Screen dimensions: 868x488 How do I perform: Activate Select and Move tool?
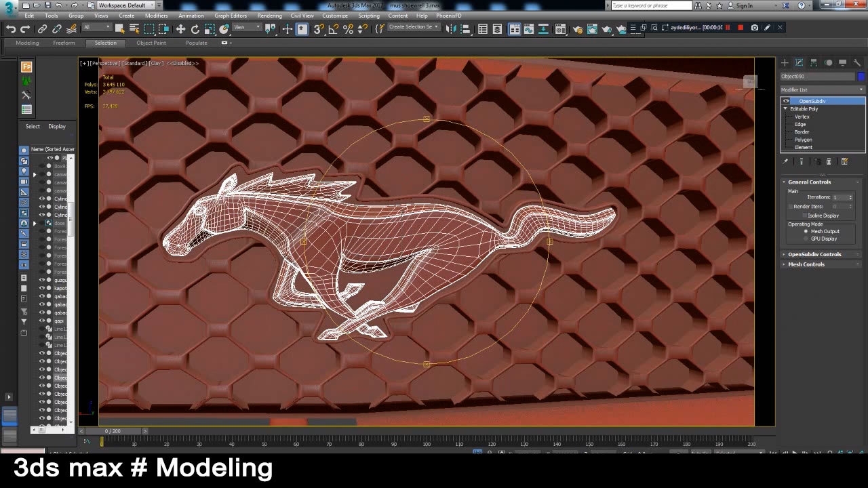[180, 29]
